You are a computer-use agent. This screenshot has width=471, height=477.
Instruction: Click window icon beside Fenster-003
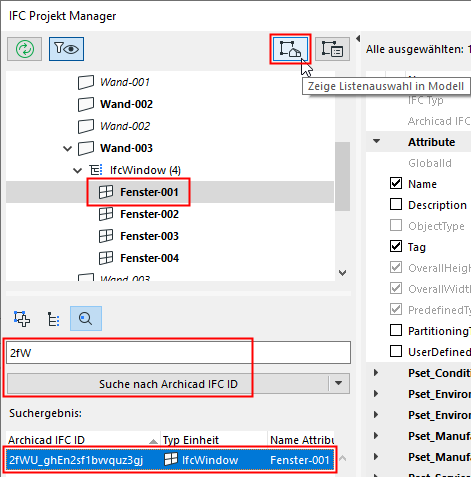coord(106,236)
